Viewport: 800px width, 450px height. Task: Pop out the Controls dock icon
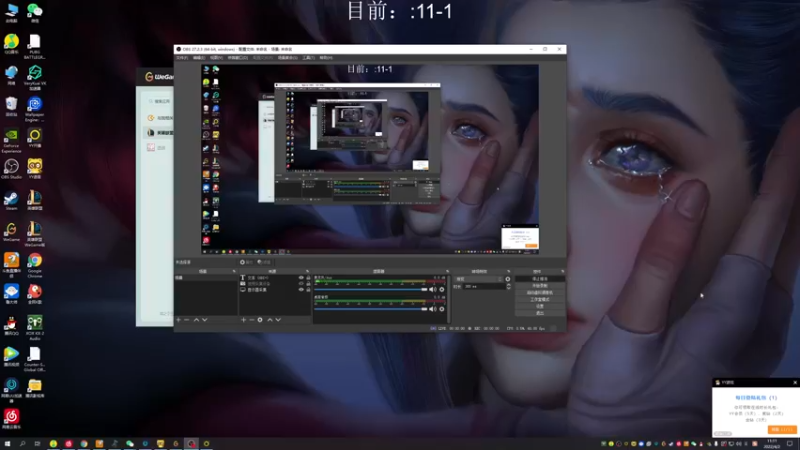[563, 271]
